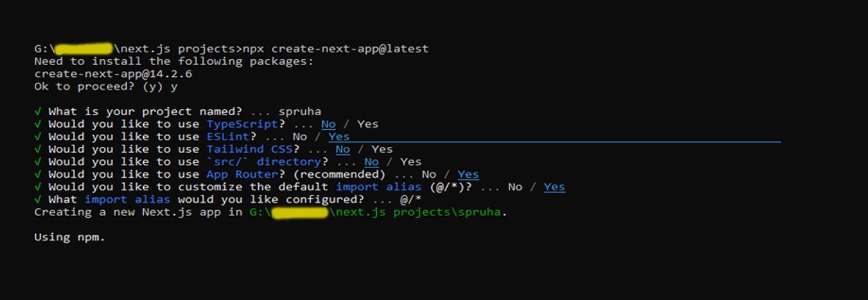Select "Yes" on the ESLint prompt
This screenshot has height=300, width=868.
339,137
